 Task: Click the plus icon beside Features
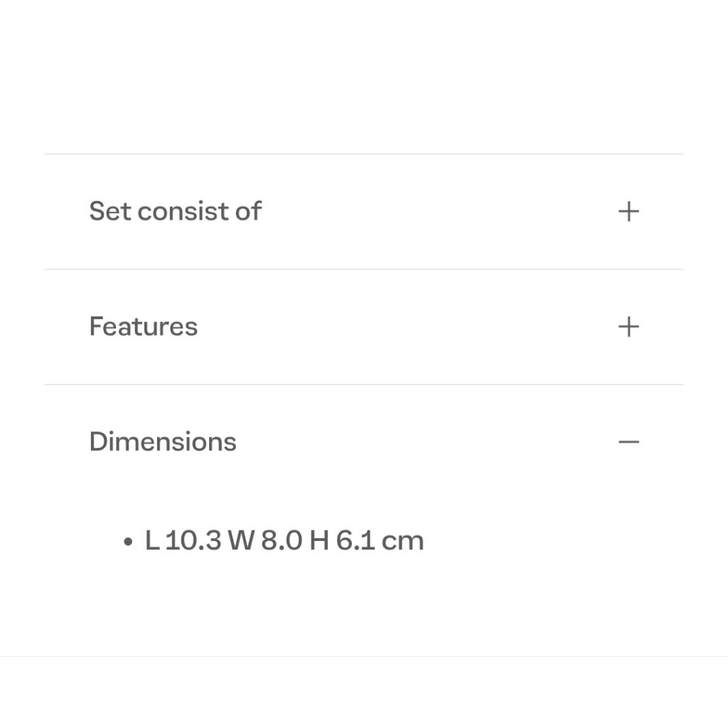(x=628, y=326)
